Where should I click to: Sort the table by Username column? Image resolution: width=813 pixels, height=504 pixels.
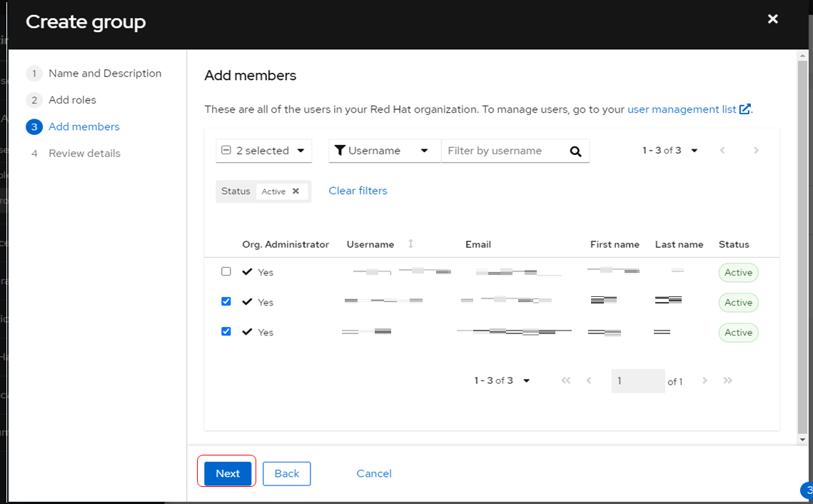click(410, 244)
